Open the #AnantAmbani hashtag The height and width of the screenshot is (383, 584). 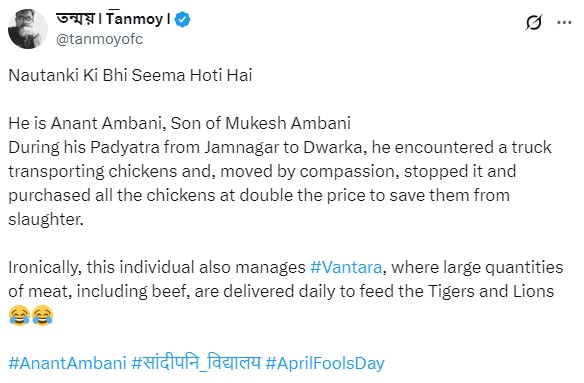(67, 363)
